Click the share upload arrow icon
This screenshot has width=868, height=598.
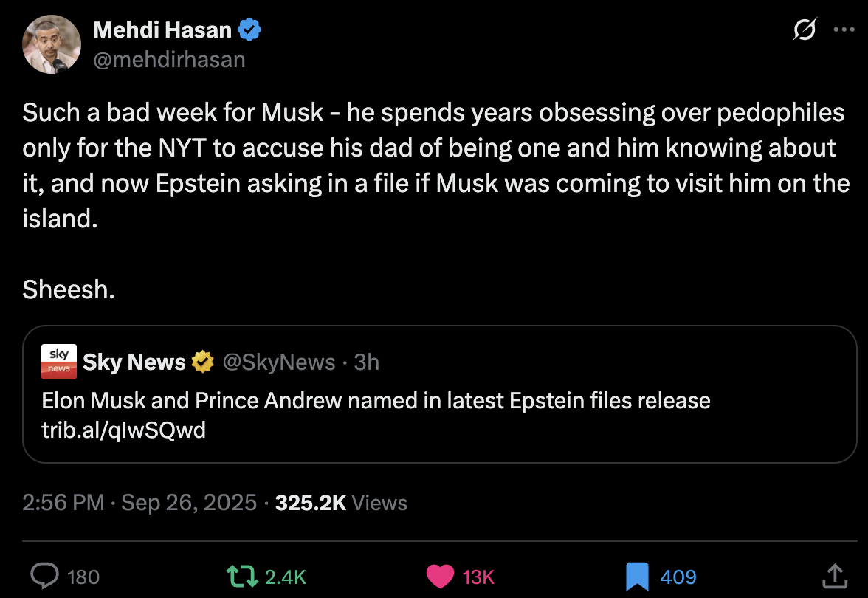[x=835, y=576]
